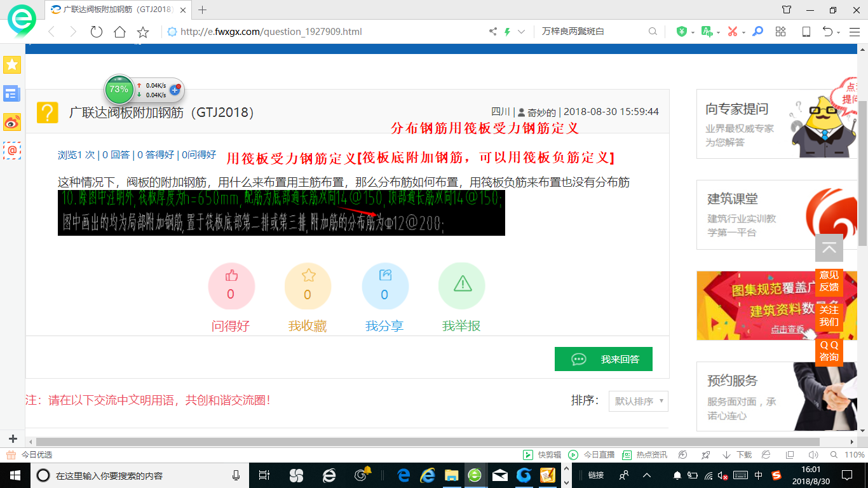This screenshot has height=488, width=868.
Task: Click the share icon in address bar
Action: pyautogui.click(x=493, y=32)
